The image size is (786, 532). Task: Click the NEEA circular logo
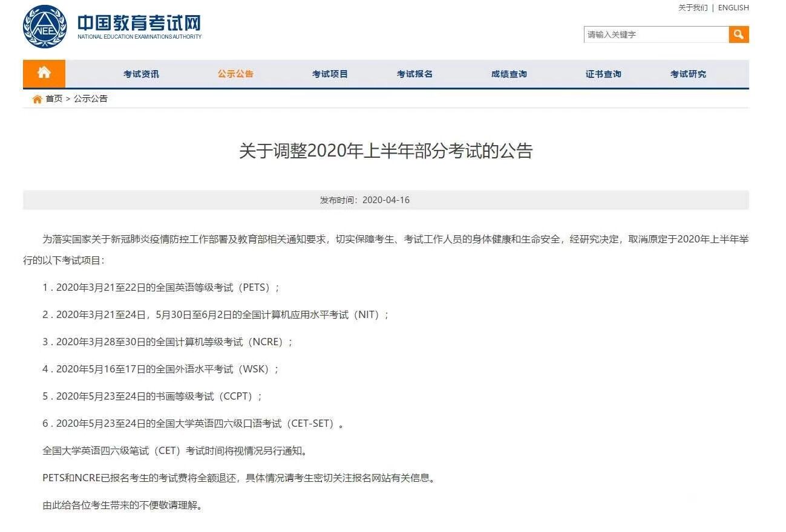coord(45,27)
